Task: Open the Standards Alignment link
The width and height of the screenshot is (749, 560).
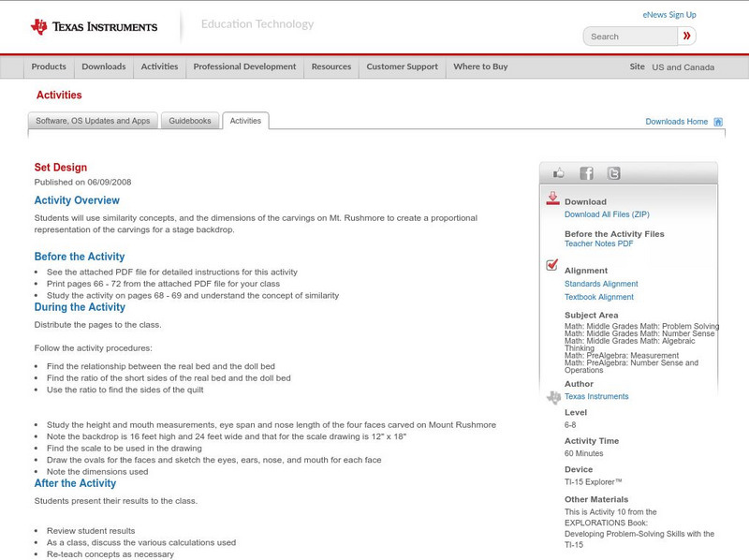Action: [601, 284]
